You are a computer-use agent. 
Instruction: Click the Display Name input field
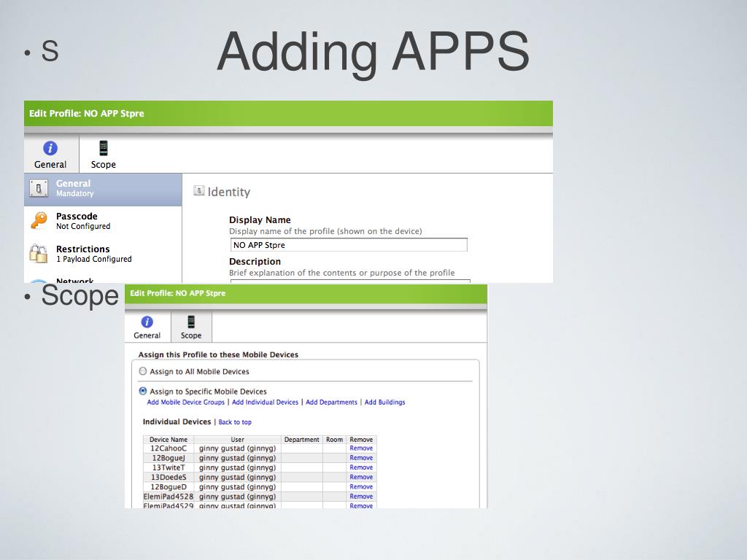click(349, 245)
